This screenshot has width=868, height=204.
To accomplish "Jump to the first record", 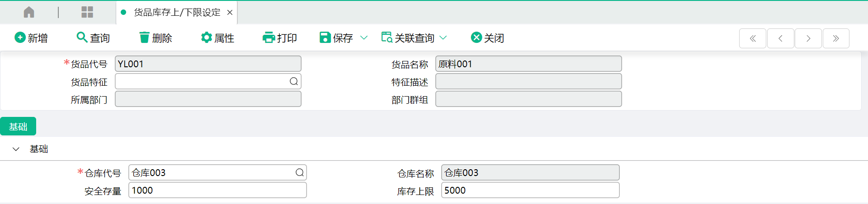I will coord(753,38).
